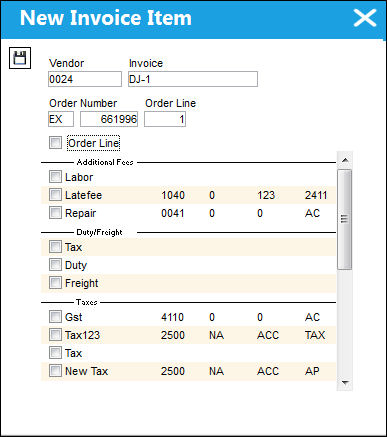
Task: Click the Order Line number field
Action: 165,119
